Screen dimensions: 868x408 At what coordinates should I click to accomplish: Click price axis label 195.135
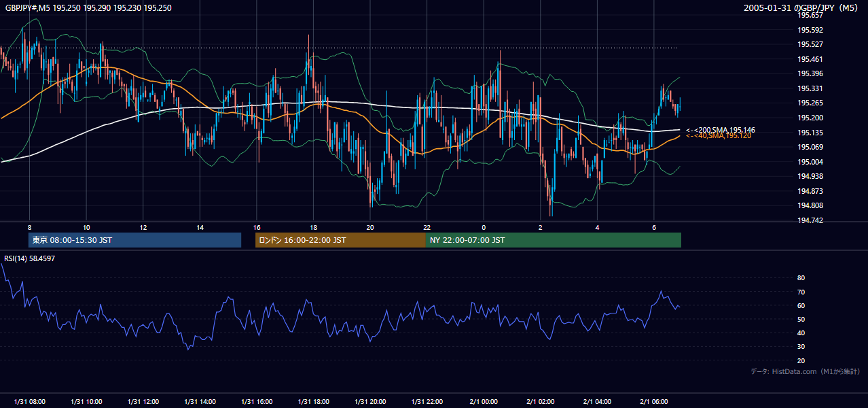coord(810,133)
